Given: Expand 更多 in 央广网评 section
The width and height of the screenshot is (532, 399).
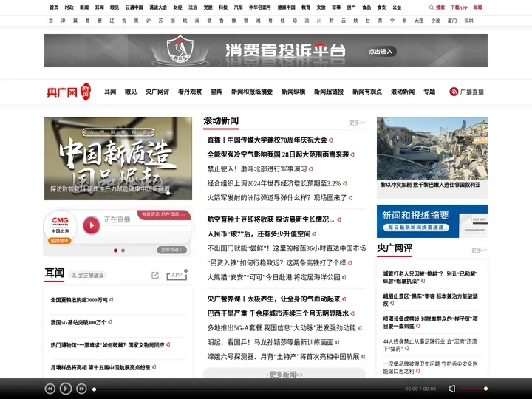Looking at the screenshot, I should pos(479,250).
